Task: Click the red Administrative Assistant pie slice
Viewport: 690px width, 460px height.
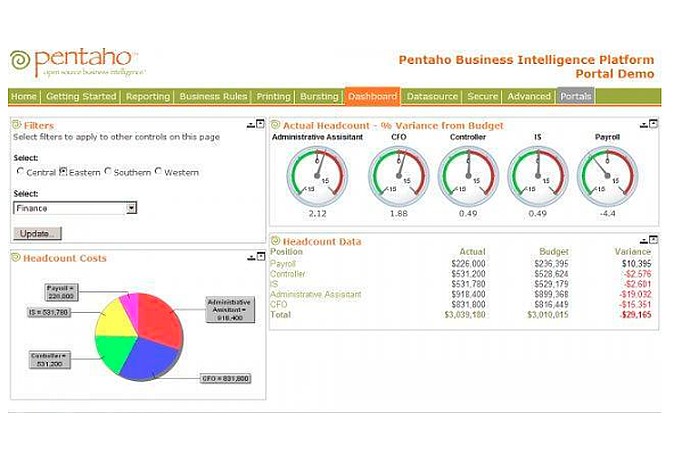Action: (161, 319)
